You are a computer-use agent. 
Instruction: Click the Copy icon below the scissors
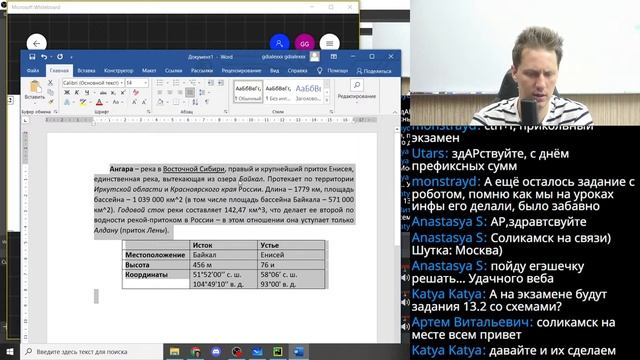tap(51, 93)
